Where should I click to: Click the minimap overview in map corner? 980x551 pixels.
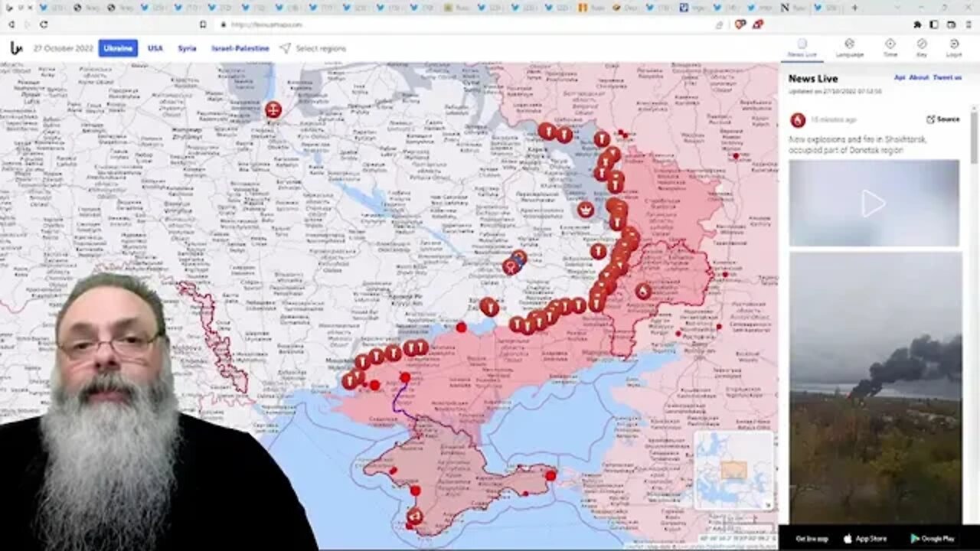pyautogui.click(x=733, y=470)
